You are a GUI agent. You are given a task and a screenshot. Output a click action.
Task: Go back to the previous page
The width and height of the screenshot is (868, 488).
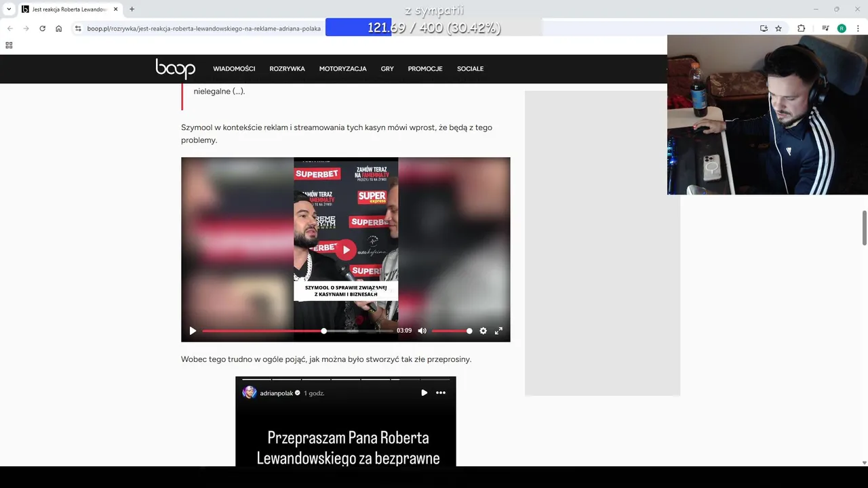click(9, 28)
